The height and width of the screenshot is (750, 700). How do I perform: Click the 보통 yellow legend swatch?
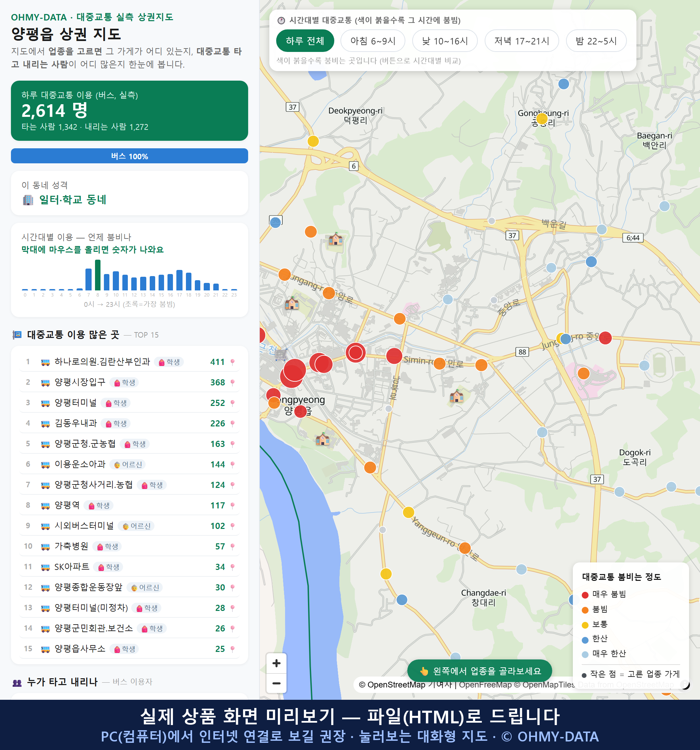pyautogui.click(x=585, y=625)
